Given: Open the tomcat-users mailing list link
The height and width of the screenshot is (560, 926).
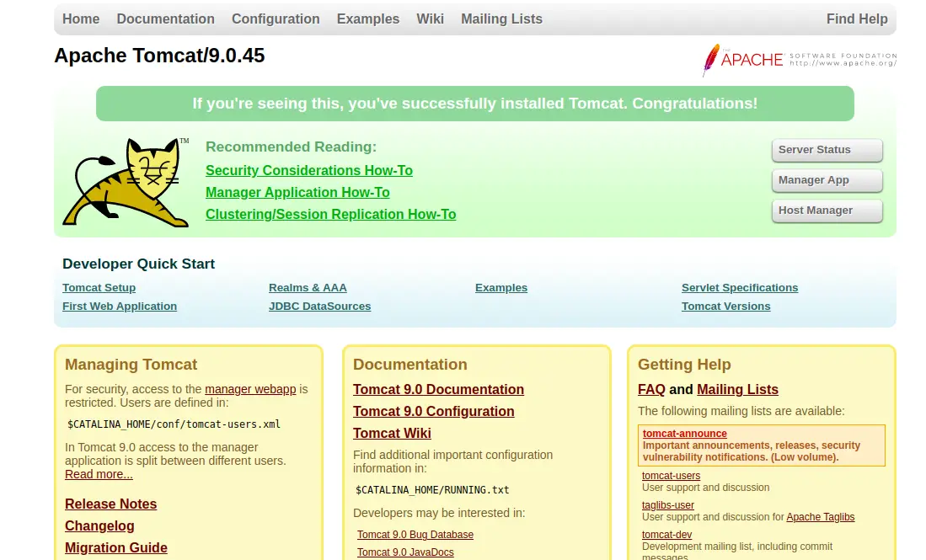Looking at the screenshot, I should (x=671, y=476).
